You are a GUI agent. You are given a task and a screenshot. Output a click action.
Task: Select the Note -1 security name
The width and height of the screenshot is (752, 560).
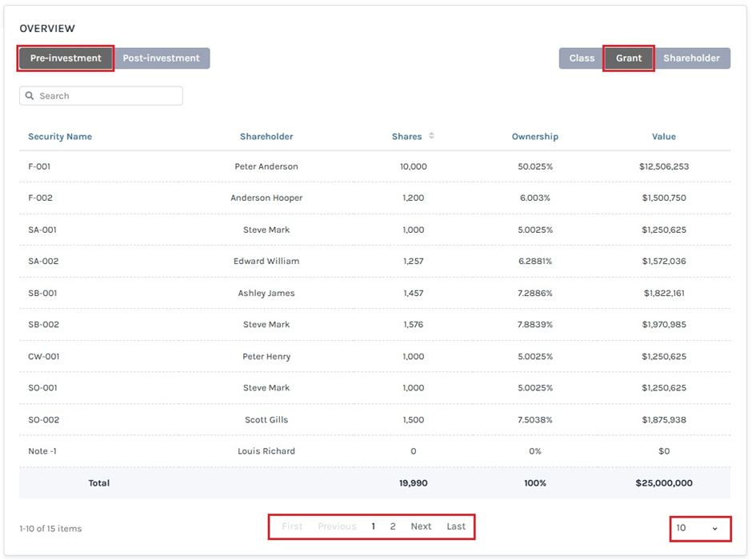(x=42, y=450)
